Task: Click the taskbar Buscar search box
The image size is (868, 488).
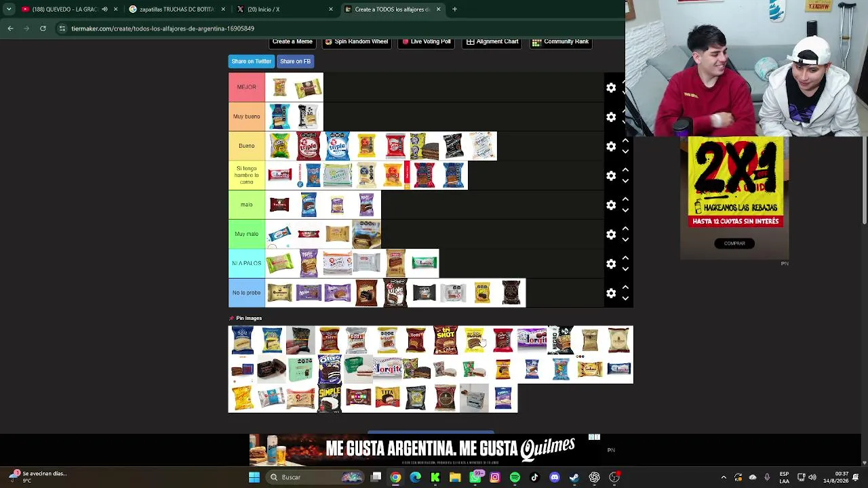Action: click(316, 477)
